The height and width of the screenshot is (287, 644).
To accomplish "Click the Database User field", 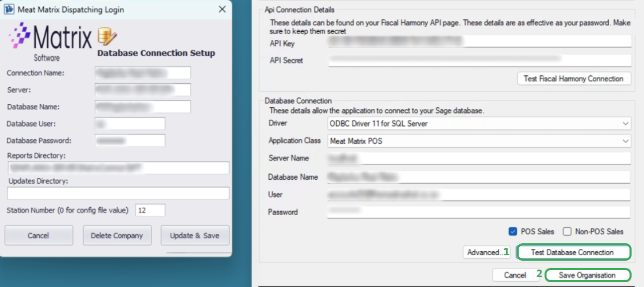I will [x=130, y=124].
